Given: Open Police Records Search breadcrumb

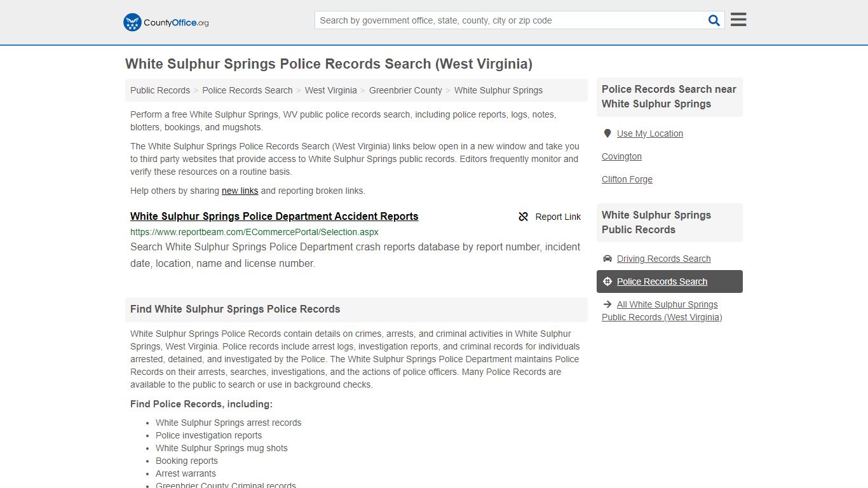Looking at the screenshot, I should point(247,90).
